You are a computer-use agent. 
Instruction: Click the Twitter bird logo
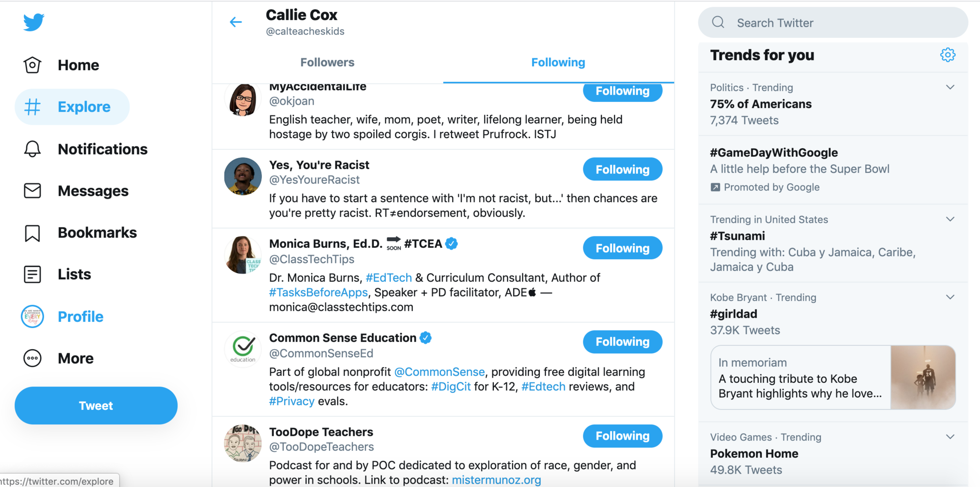[x=33, y=22]
